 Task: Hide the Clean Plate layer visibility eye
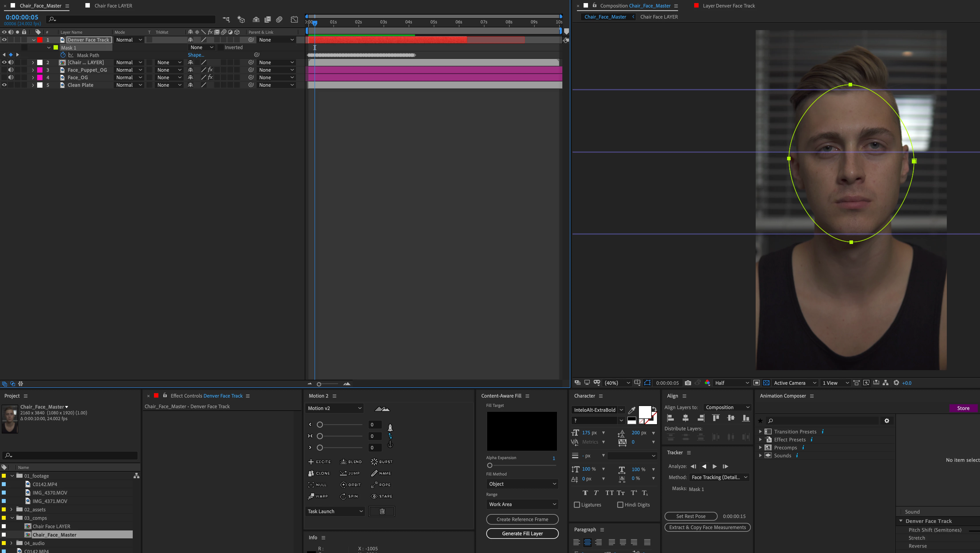(4, 85)
